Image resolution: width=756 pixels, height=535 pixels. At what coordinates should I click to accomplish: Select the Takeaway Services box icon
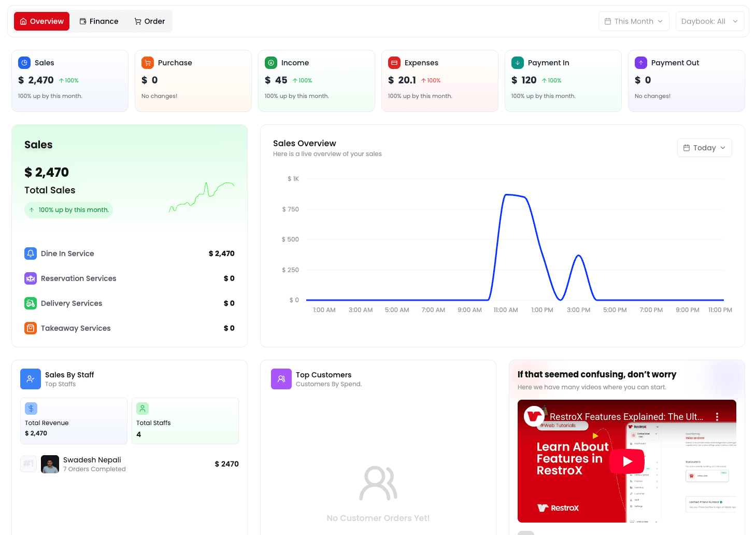pyautogui.click(x=31, y=328)
